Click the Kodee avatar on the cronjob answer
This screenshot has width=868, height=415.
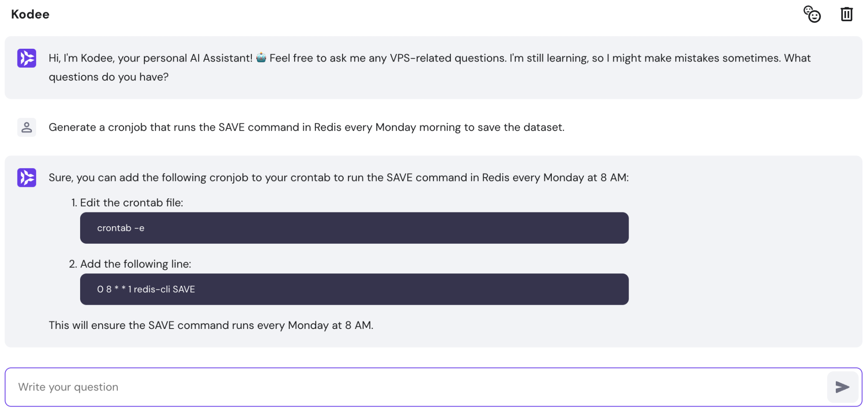26,178
